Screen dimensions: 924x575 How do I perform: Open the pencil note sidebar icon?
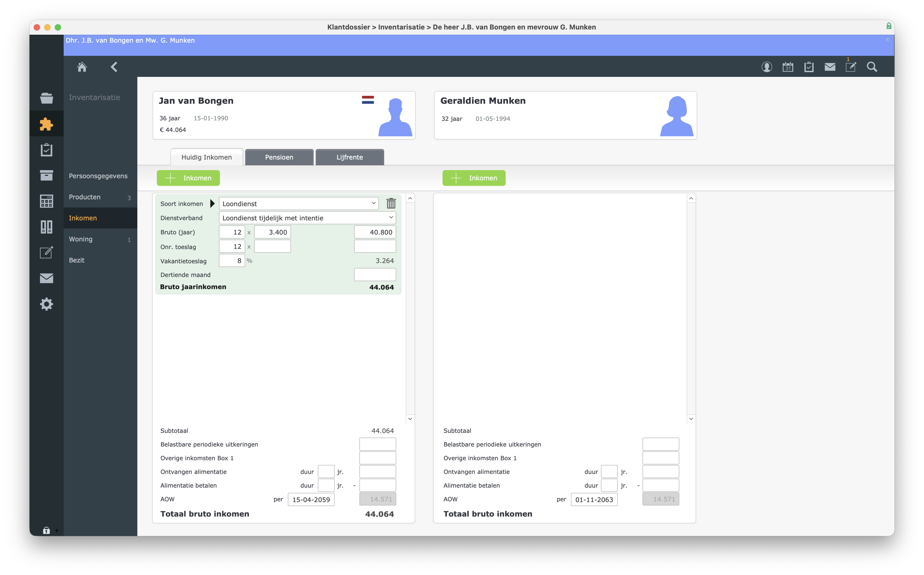pyautogui.click(x=46, y=252)
